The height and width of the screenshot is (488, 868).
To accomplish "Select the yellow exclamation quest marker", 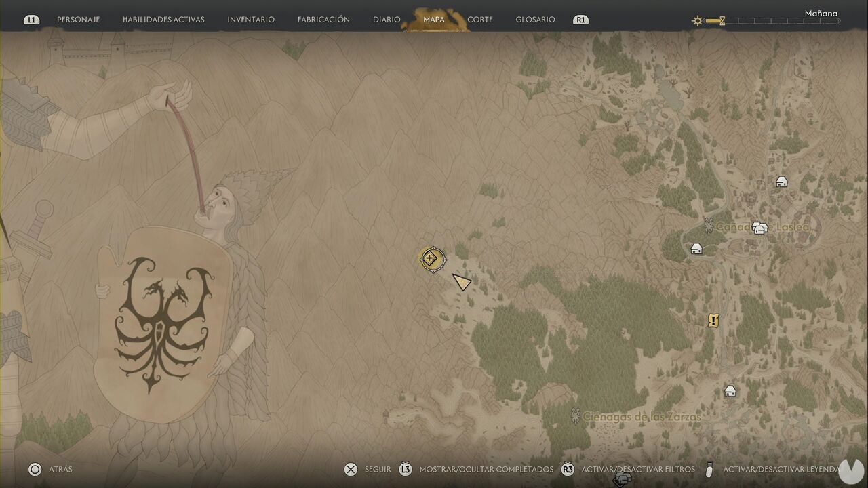I will click(713, 321).
